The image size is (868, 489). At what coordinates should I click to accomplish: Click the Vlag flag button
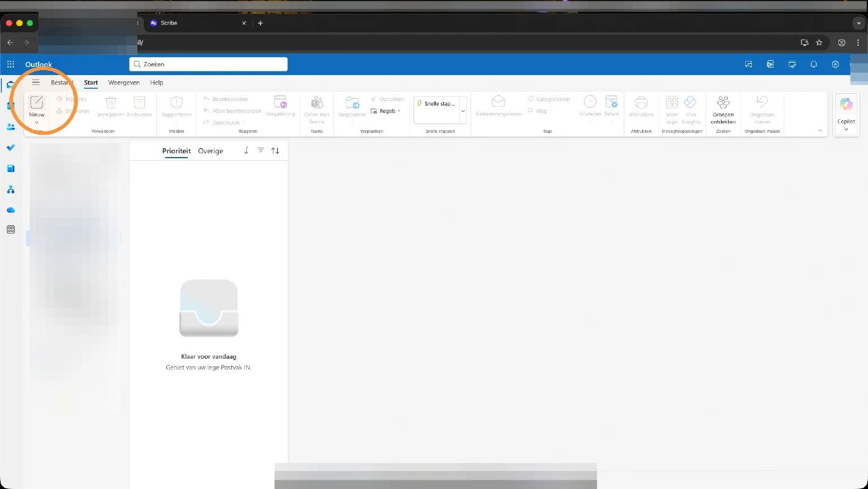[537, 111]
